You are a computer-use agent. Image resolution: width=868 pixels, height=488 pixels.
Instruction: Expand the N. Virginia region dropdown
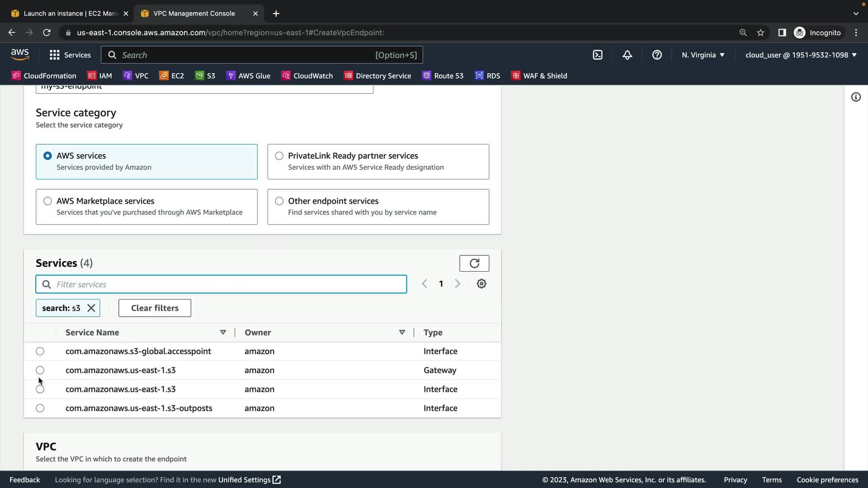[703, 55]
